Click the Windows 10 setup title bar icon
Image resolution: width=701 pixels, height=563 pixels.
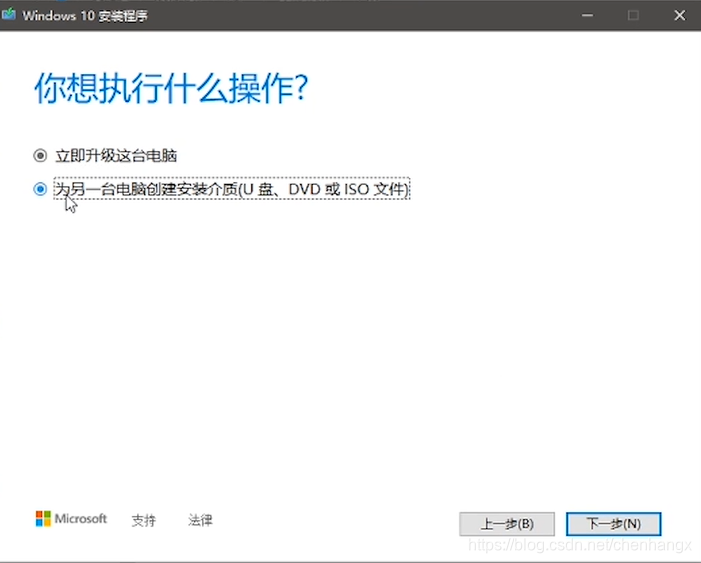click(8, 14)
